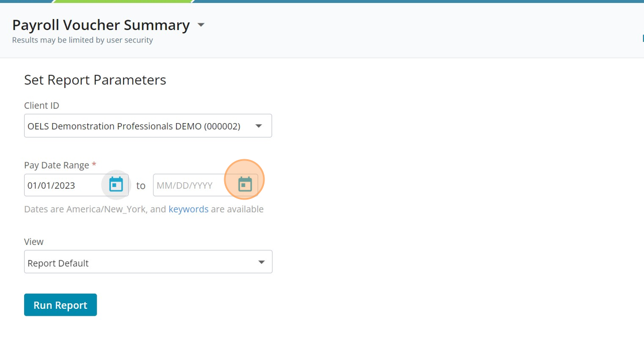This screenshot has height=360, width=644.
Task: Click the View dropdown caret
Action: pyautogui.click(x=261, y=262)
